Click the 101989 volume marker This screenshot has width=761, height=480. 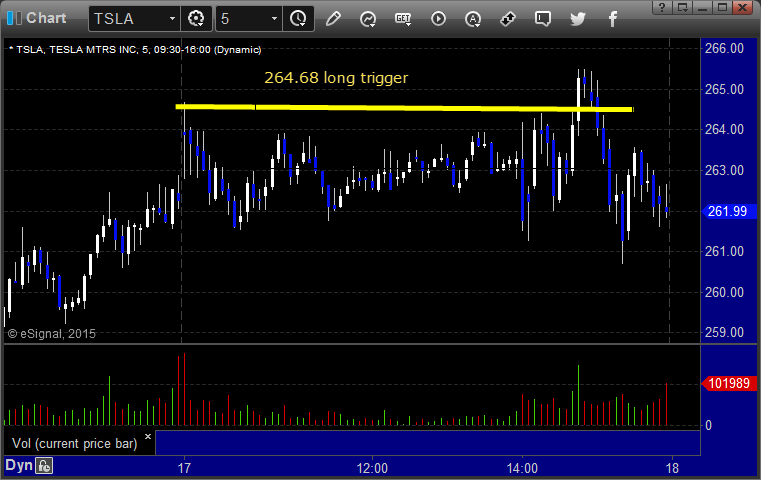(728, 383)
